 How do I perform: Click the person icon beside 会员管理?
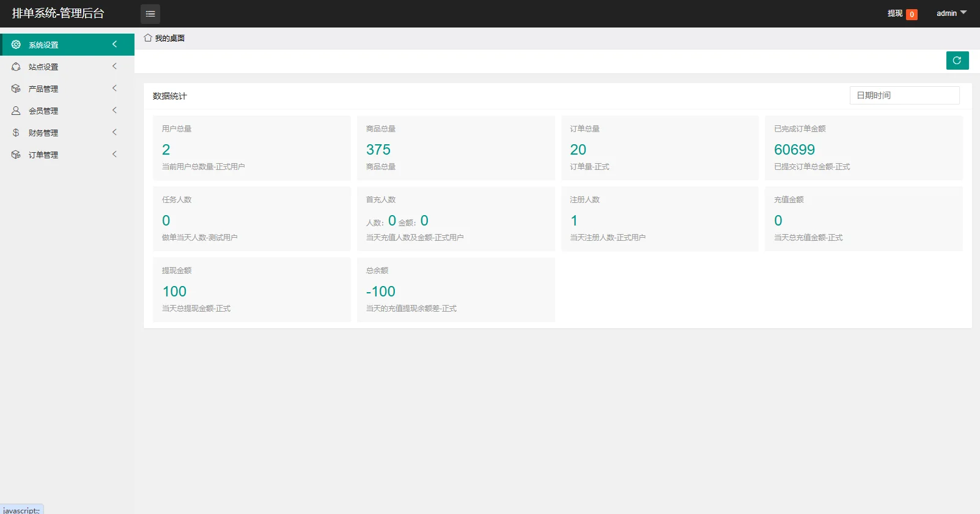click(16, 111)
